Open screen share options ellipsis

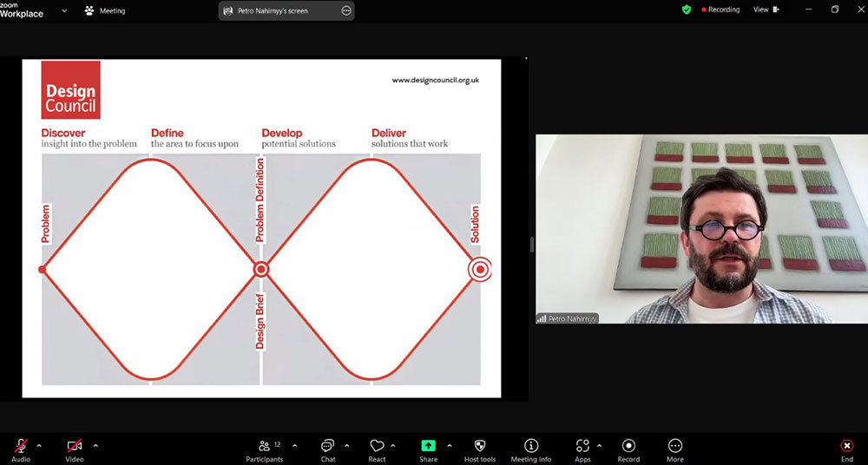click(346, 10)
